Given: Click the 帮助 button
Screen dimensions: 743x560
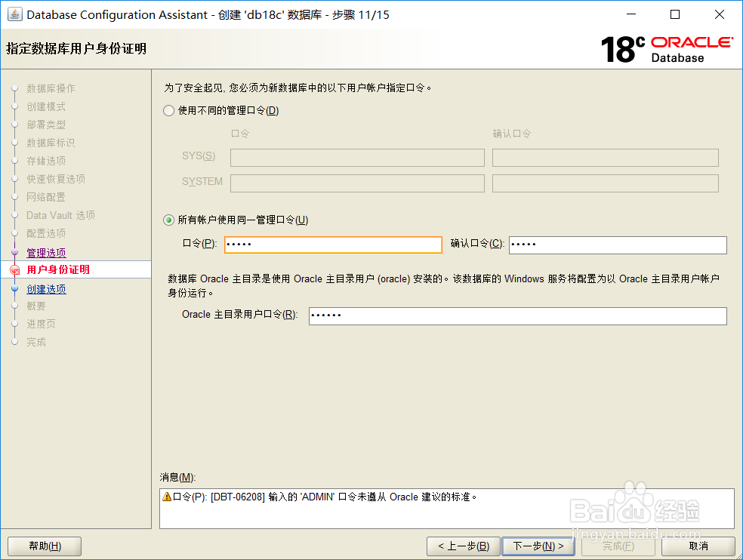Looking at the screenshot, I should tap(44, 546).
